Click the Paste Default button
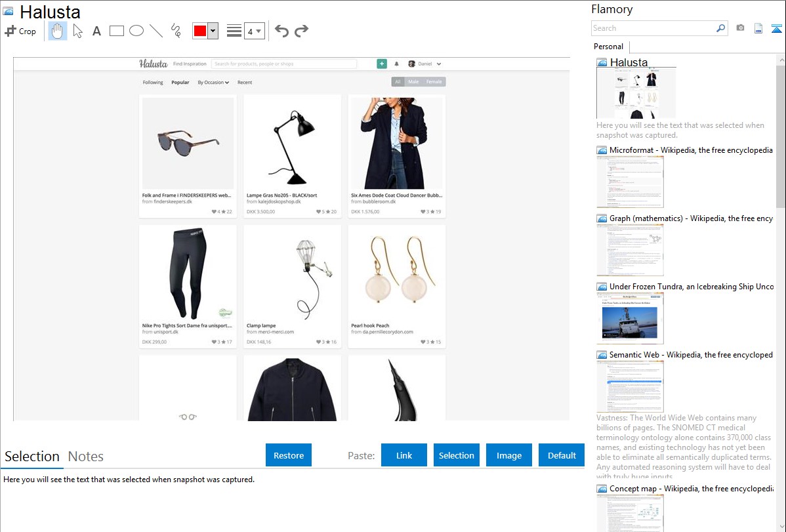786x532 pixels. click(562, 455)
